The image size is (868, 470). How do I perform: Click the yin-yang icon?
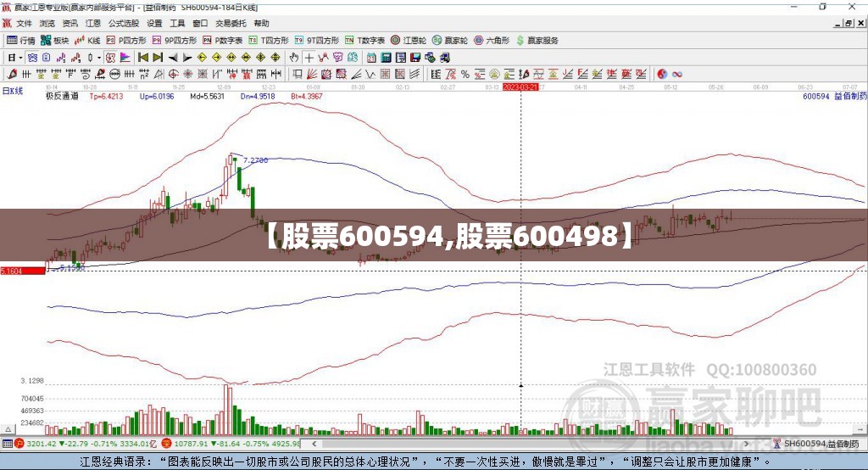662,75
